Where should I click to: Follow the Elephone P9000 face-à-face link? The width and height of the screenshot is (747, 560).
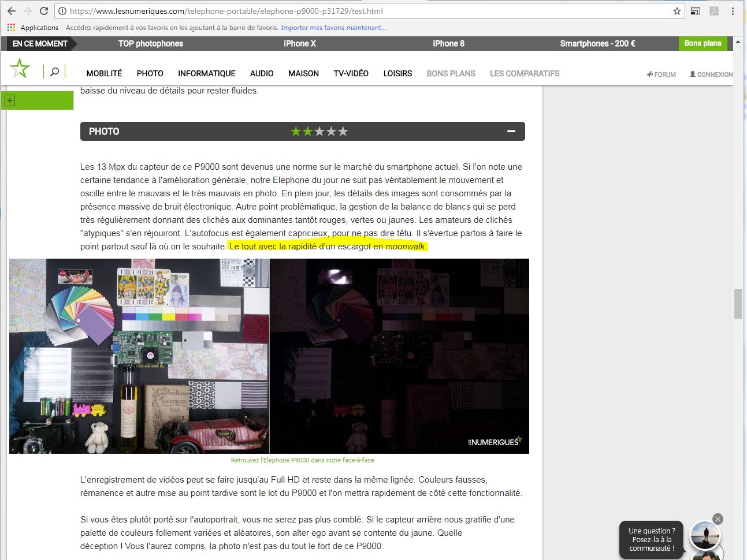point(302,460)
